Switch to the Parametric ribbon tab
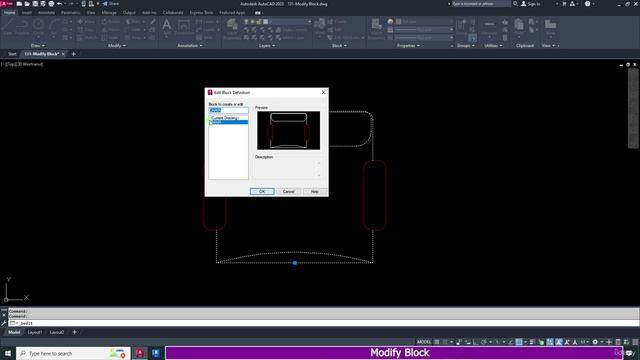Viewport: 640px width, 360px height. click(70, 13)
